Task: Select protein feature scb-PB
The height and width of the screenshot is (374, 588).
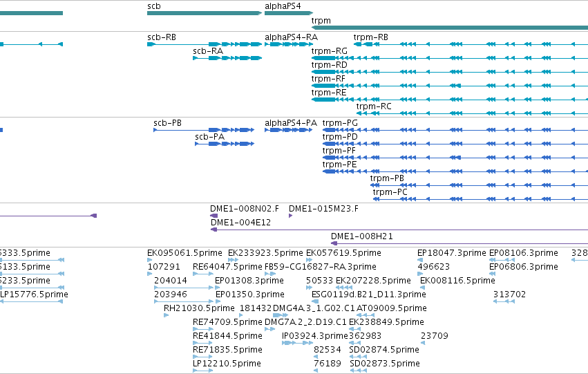Action: [204, 130]
